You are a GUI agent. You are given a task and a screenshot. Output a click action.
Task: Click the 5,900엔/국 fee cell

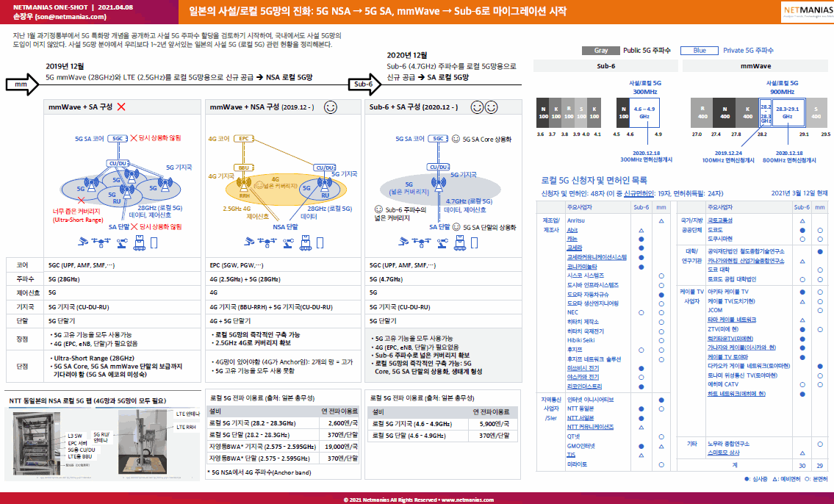coord(494,424)
